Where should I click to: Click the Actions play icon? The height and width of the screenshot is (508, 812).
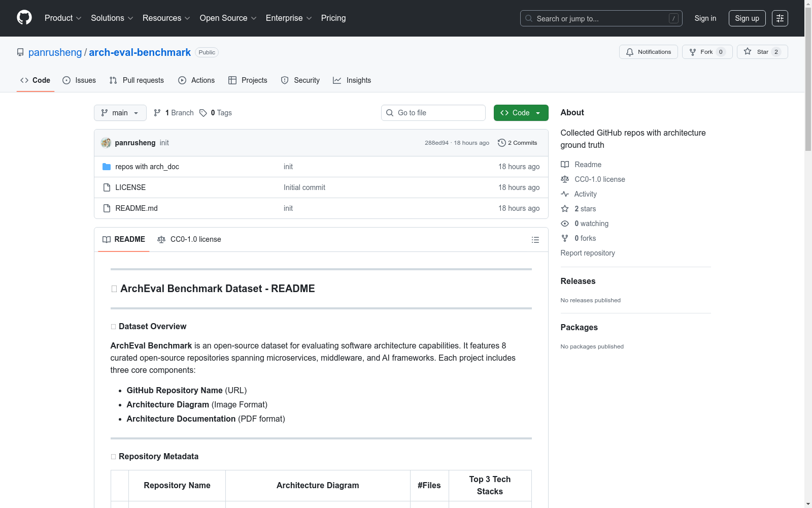182,80
